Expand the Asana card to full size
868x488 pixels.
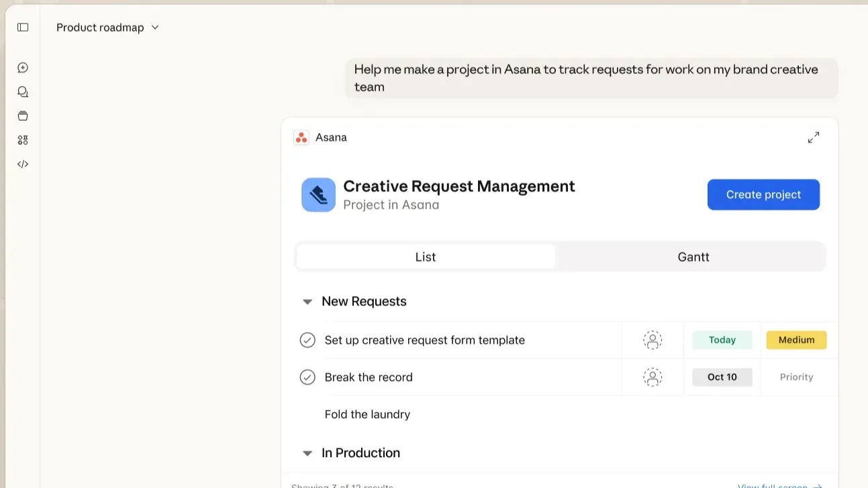[813, 138]
